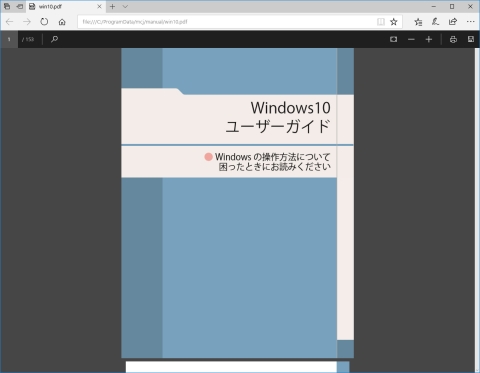Screen dimensions: 480x373
Task: Search the PDF with magnifier icon
Action: [x=54, y=39]
